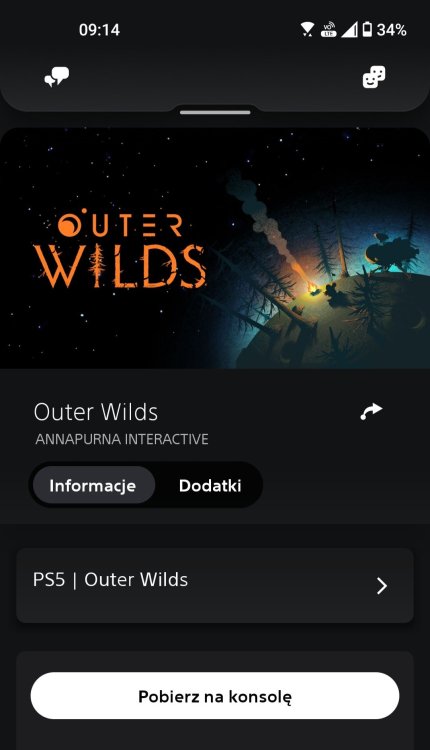Tap the share arrow beside Outer Wilds
The height and width of the screenshot is (750, 430).
click(371, 411)
